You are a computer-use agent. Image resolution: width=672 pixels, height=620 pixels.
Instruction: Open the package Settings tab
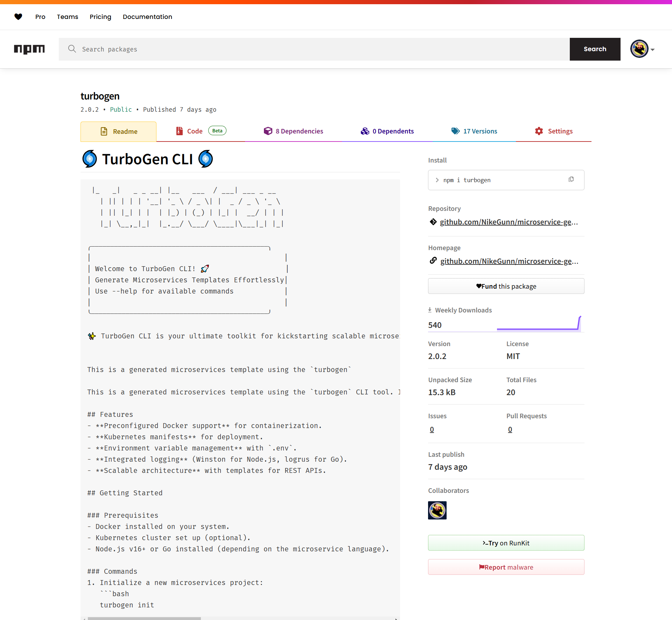point(554,131)
